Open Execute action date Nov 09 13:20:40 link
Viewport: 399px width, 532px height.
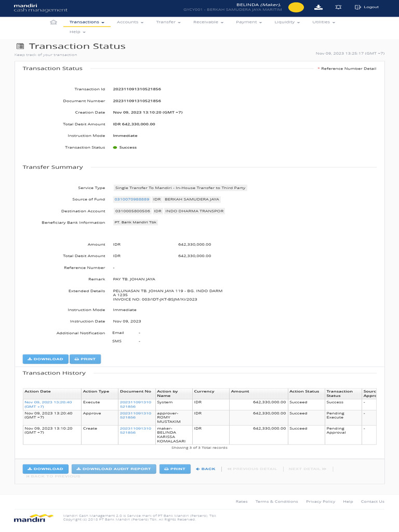coord(48,404)
